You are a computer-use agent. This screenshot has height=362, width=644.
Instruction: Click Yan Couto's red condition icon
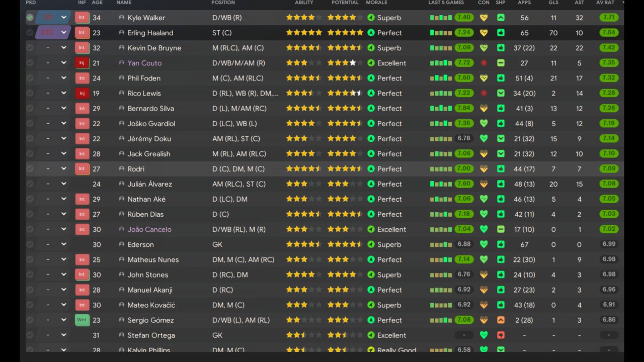pos(484,63)
